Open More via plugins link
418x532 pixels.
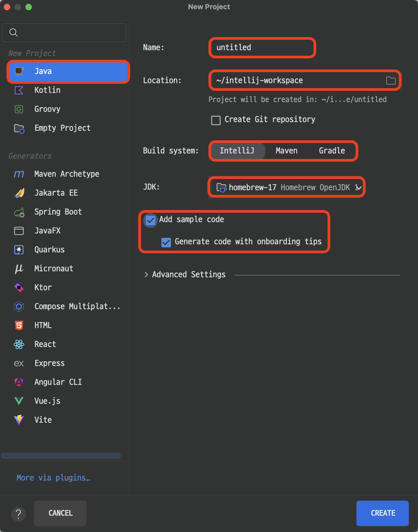(x=53, y=478)
